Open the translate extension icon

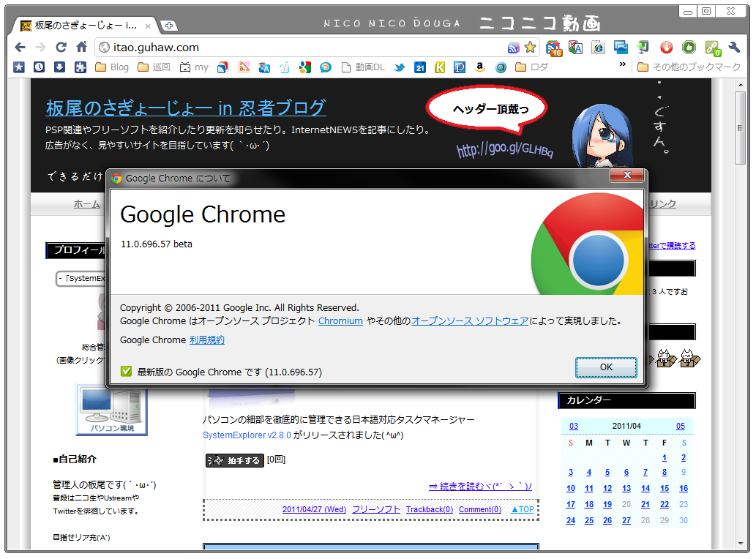point(575,48)
